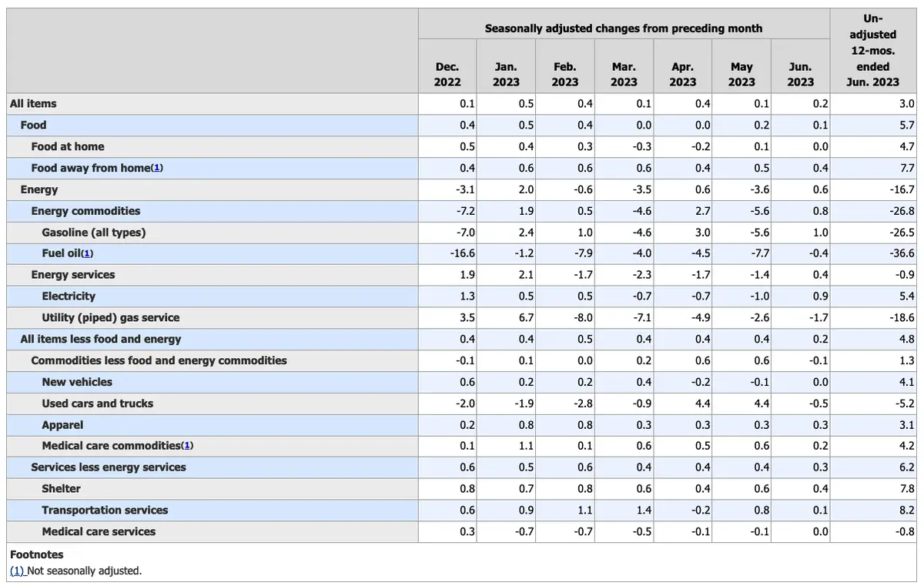Click the unadjusted 12-mos. ended column header

(872, 50)
